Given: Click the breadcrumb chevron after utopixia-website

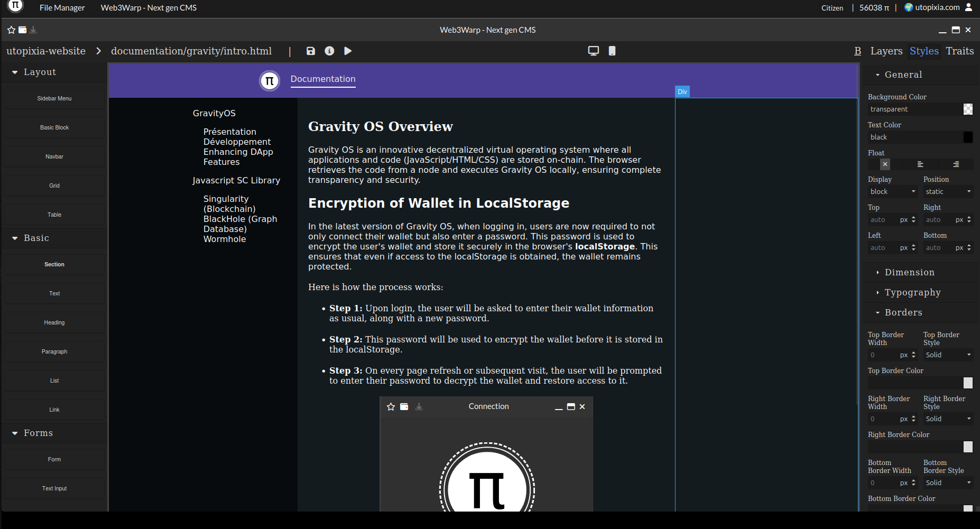Looking at the screenshot, I should pos(98,51).
